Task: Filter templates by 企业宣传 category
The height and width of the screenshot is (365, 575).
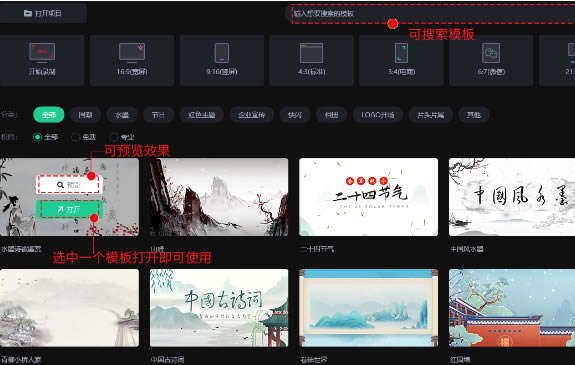Action: coord(252,115)
